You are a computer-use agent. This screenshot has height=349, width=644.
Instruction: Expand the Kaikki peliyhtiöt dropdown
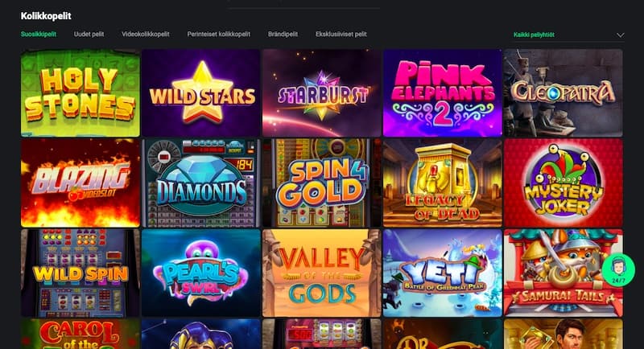click(x=569, y=35)
